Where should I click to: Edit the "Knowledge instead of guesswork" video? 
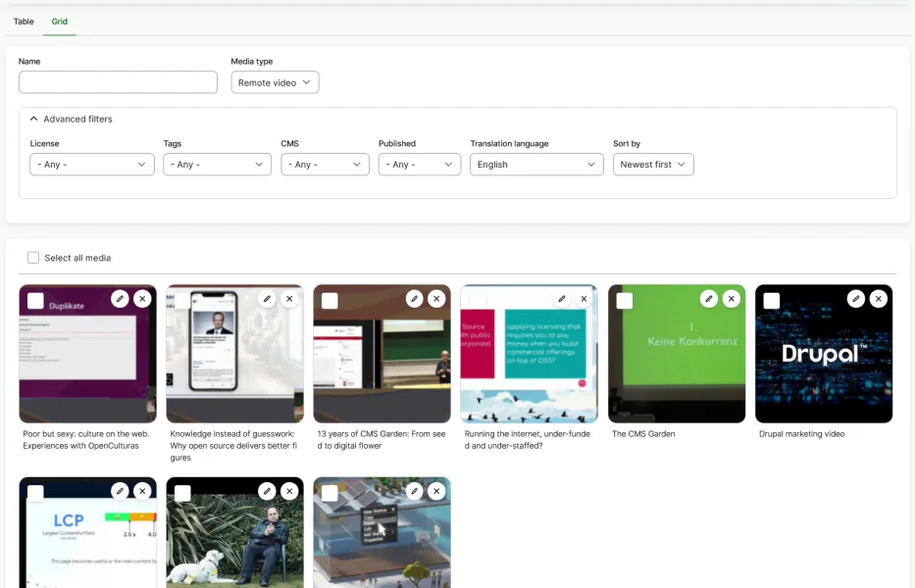[267, 299]
